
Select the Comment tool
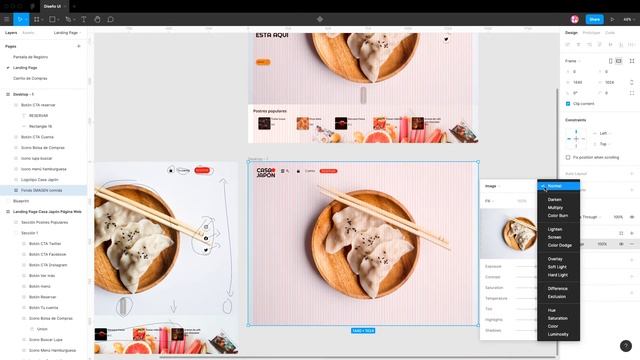tap(110, 19)
